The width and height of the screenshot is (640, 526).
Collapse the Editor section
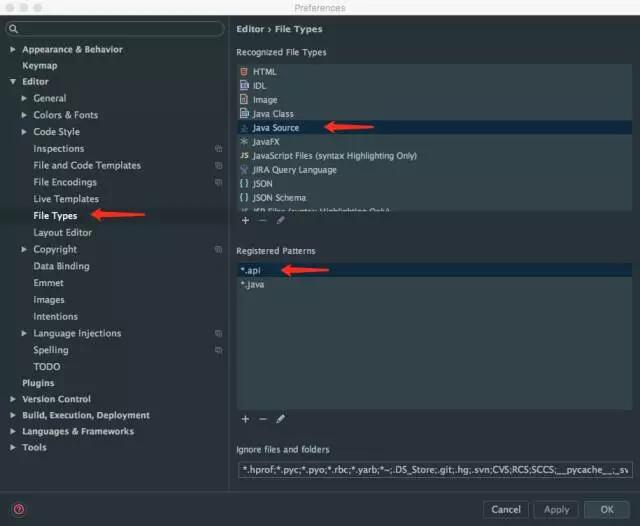(13, 82)
